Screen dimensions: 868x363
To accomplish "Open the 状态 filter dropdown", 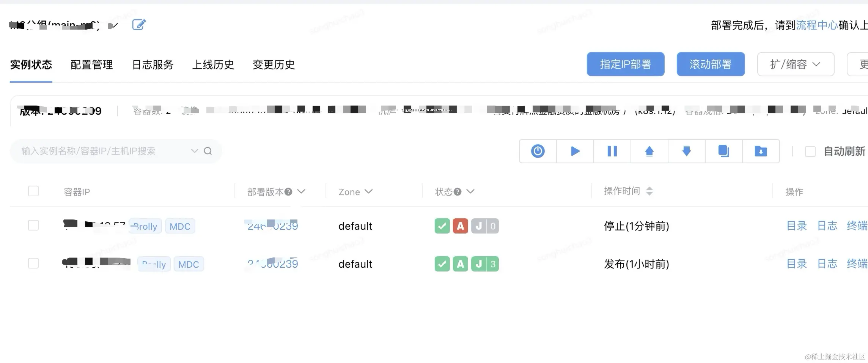I will [x=470, y=191].
